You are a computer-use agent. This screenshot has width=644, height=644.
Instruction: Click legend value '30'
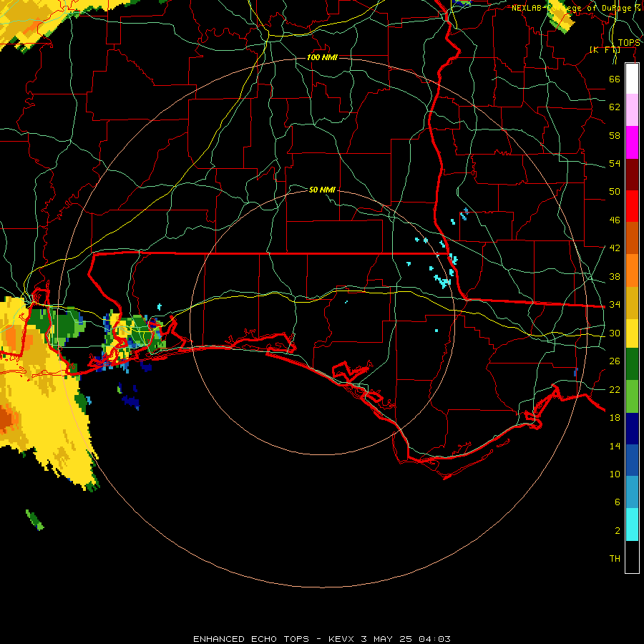(615, 333)
